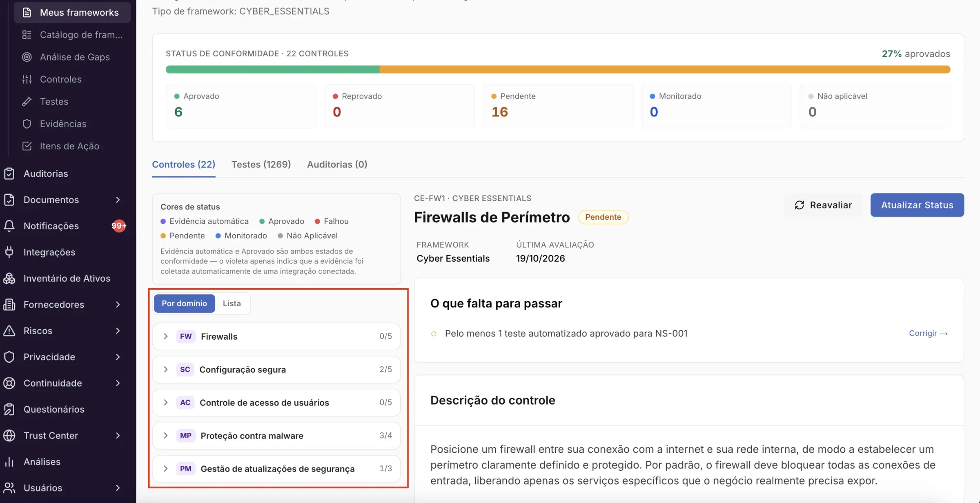Image resolution: width=980 pixels, height=503 pixels.
Task: Expand the Documentos sidebar submenu arrow
Action: pyautogui.click(x=118, y=200)
